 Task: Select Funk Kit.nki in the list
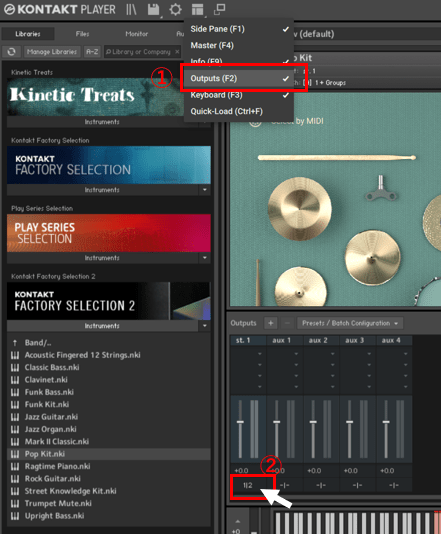(109, 405)
